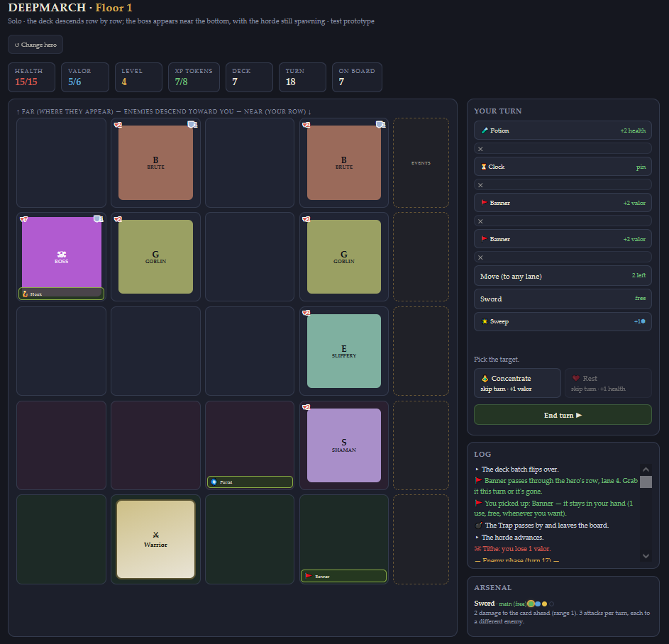Select the Warrior hero card

[x=156, y=539]
